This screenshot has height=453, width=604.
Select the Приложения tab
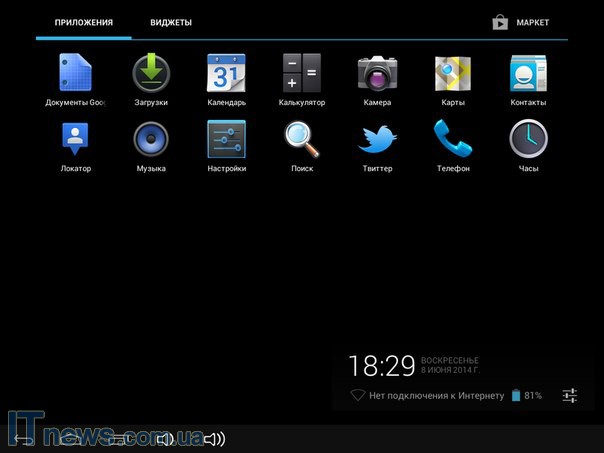point(84,22)
